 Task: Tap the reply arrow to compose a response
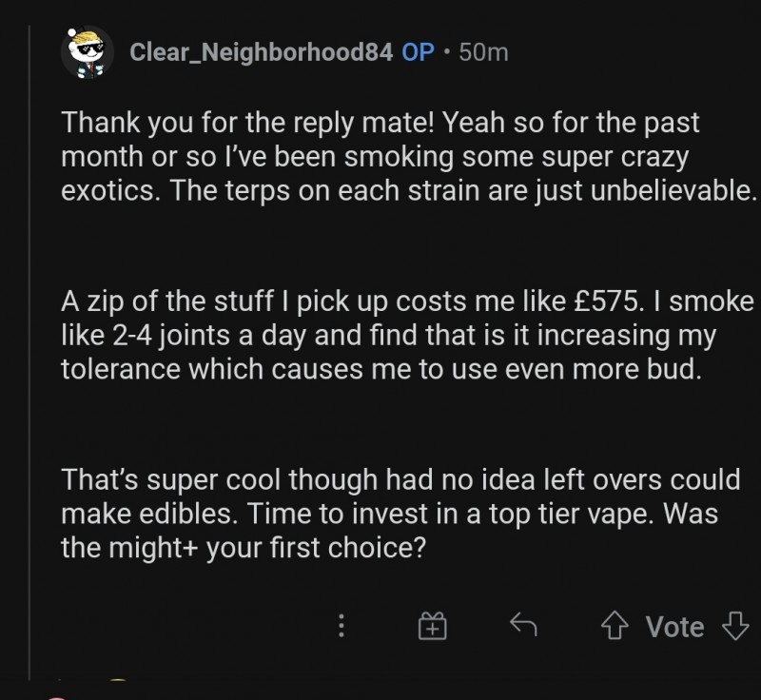[x=524, y=626]
